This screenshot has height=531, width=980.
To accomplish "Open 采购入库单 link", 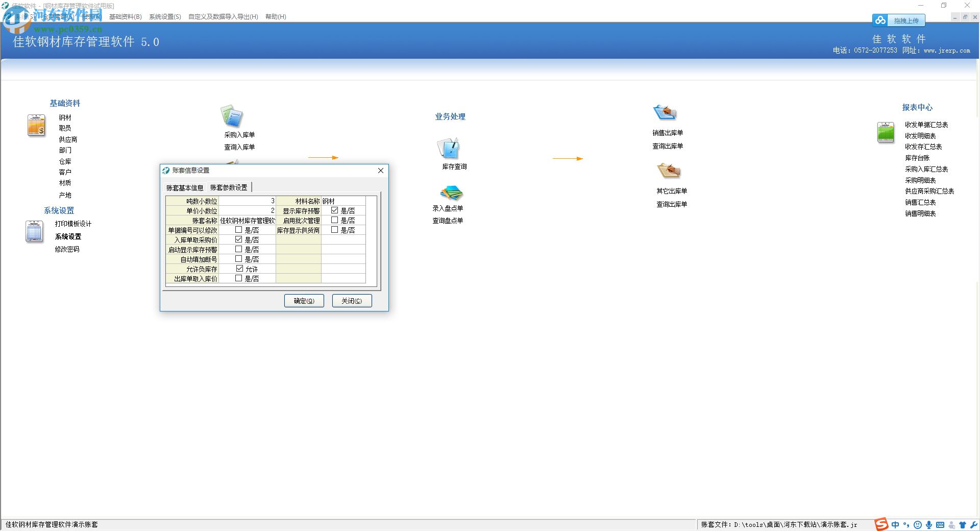I will tap(239, 135).
